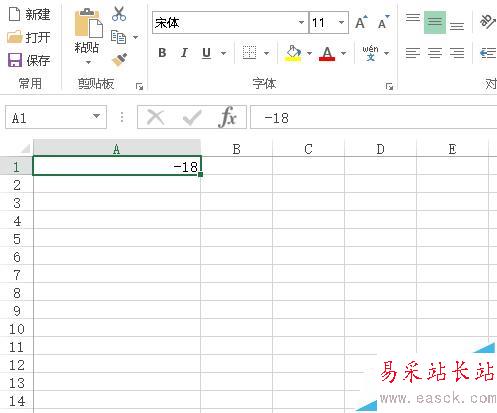
Task: Open Insert Function fx dialog
Action: [228, 117]
